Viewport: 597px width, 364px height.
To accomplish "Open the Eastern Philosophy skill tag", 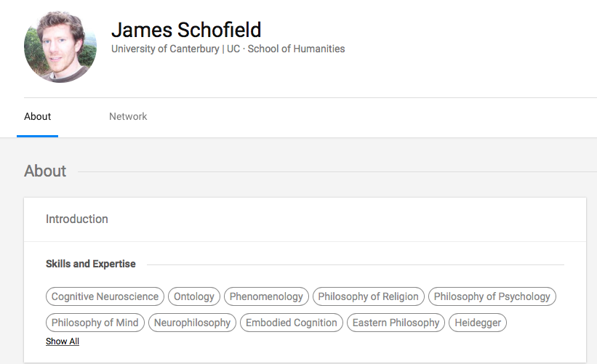I will tap(396, 323).
